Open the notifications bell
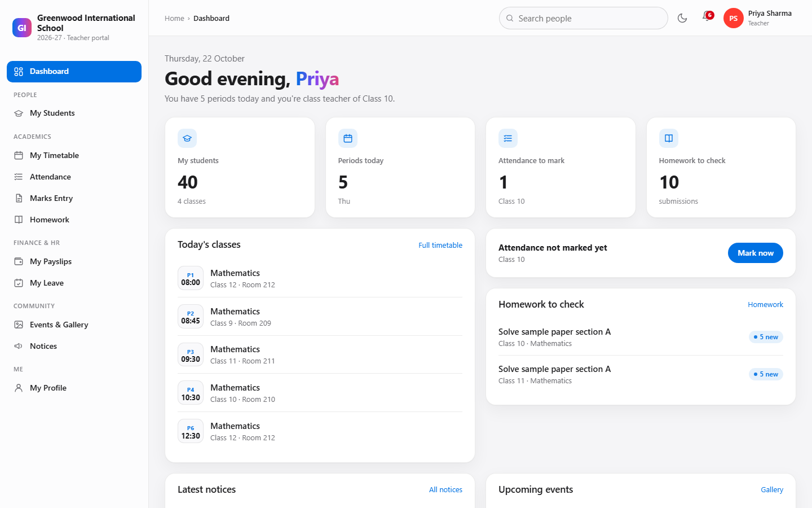The height and width of the screenshot is (508, 812). (x=707, y=17)
